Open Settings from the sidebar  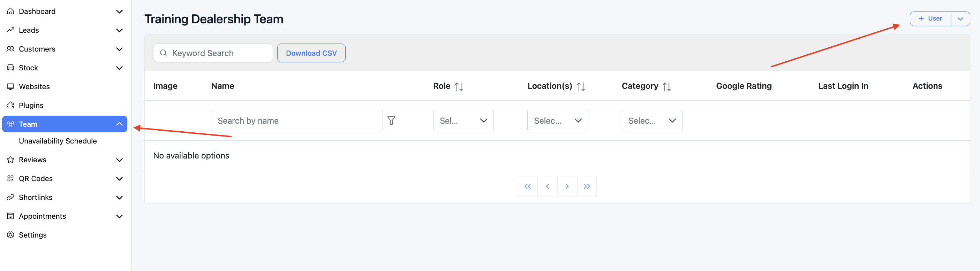coord(33,235)
